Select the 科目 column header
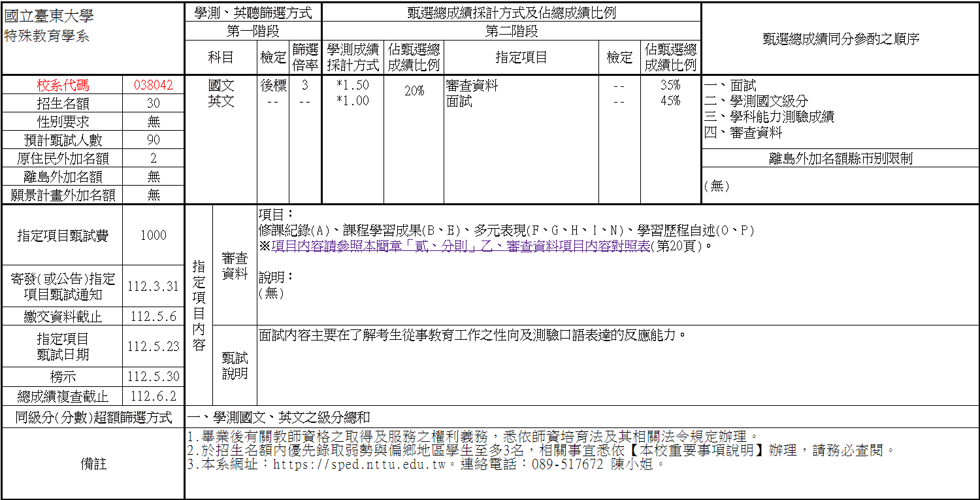 coord(221,58)
